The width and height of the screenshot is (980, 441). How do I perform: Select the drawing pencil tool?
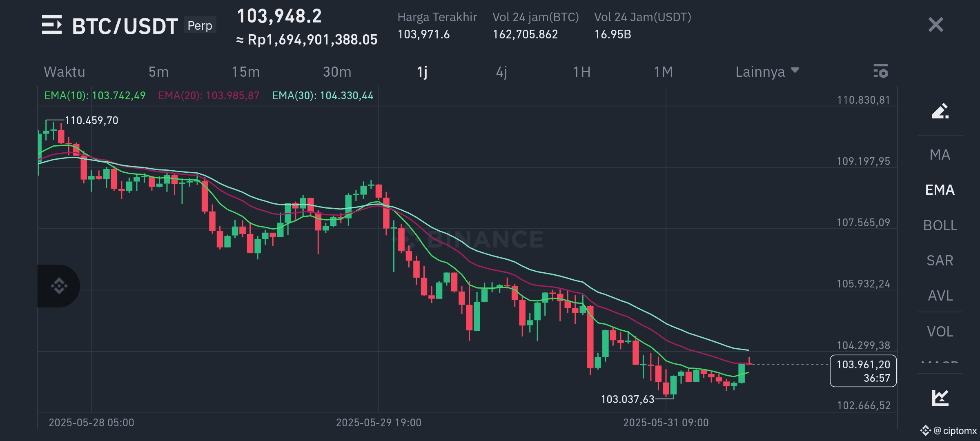[x=940, y=111]
